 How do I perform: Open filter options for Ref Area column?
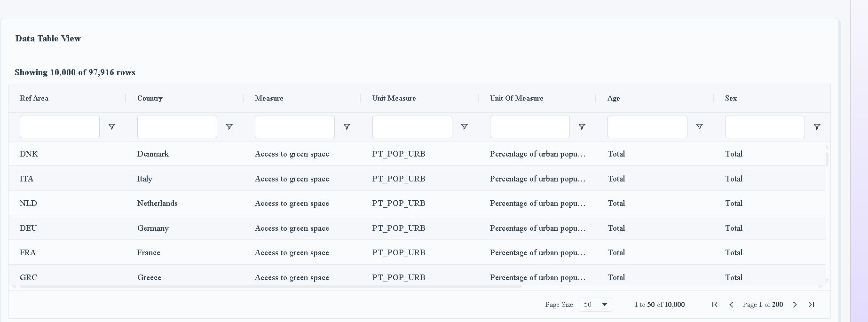[112, 127]
